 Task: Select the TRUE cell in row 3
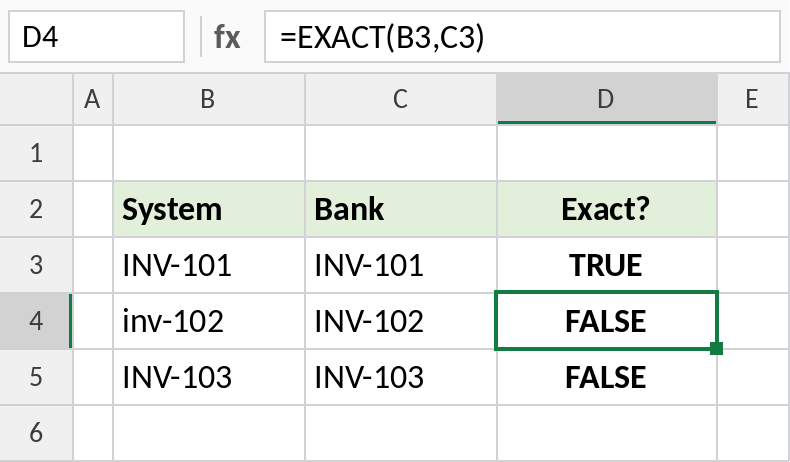pos(607,265)
